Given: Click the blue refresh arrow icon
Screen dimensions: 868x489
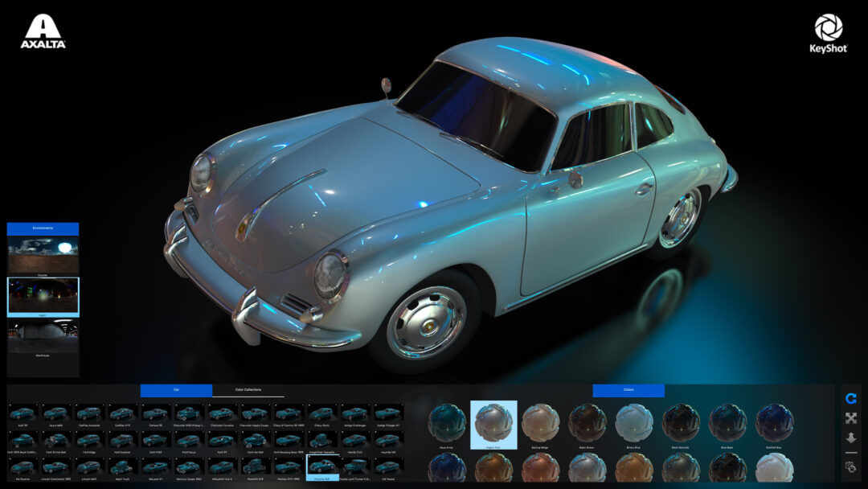Looking at the screenshot, I should [x=851, y=398].
